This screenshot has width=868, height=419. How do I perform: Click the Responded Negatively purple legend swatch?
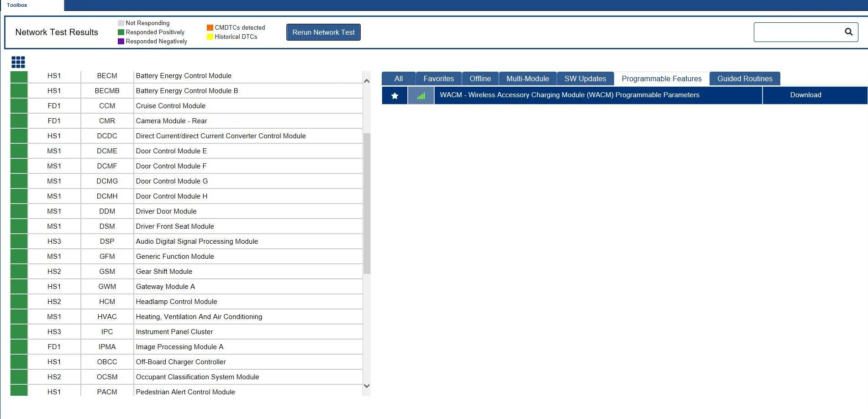point(121,41)
